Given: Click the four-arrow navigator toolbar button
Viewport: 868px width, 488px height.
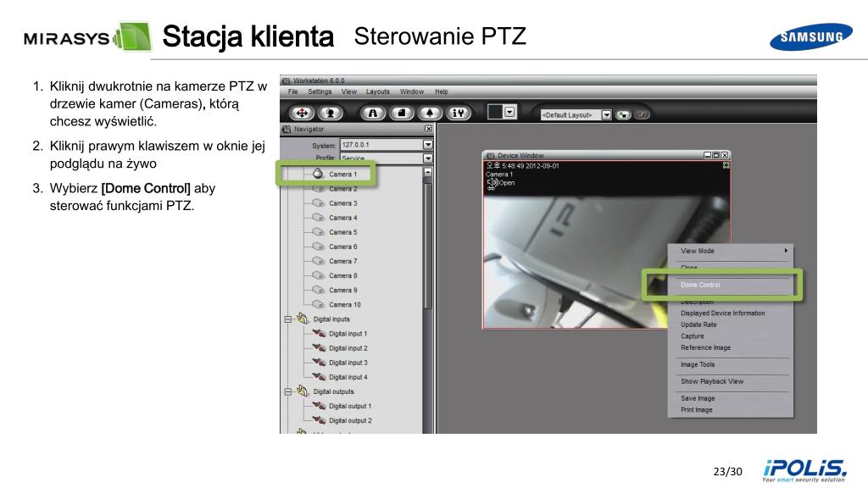Looking at the screenshot, I should point(302,114).
